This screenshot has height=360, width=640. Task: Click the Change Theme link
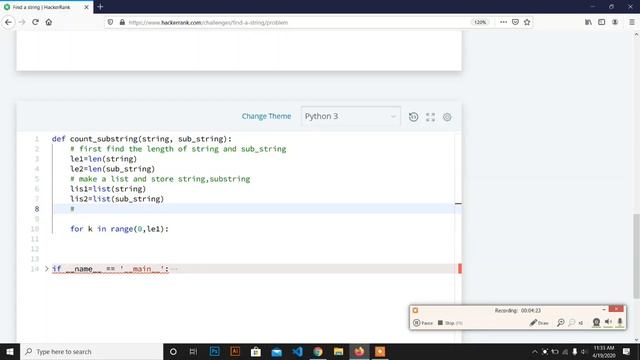pos(266,116)
